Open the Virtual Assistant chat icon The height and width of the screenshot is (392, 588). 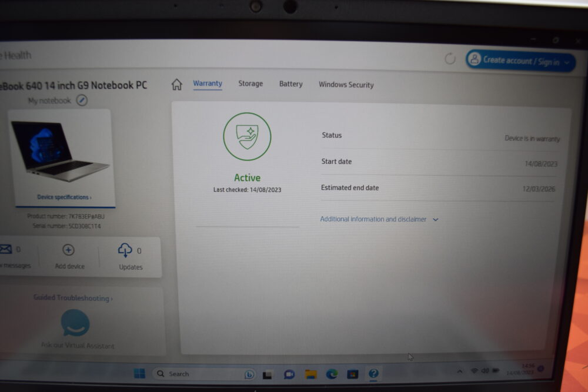pos(75,323)
